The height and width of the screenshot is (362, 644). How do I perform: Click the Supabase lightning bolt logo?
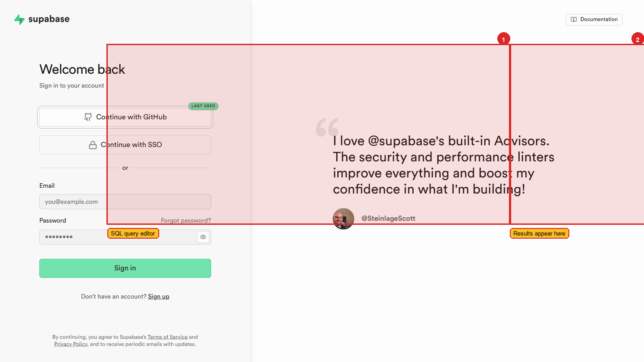[x=19, y=19]
